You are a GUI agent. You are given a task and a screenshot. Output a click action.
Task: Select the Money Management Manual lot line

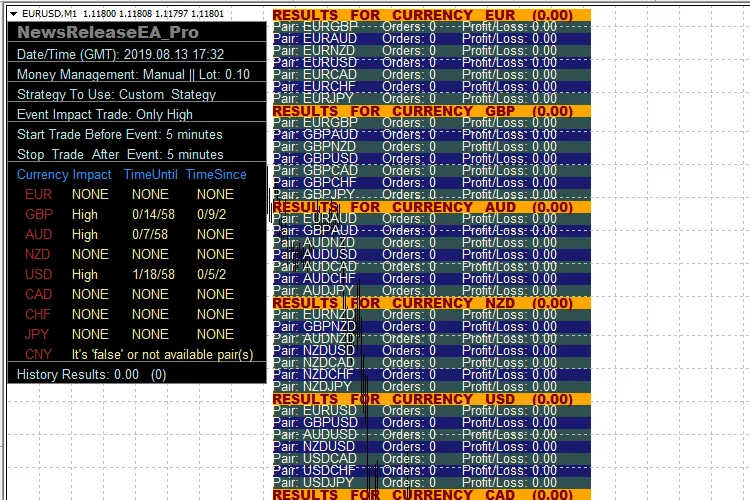click(x=133, y=74)
